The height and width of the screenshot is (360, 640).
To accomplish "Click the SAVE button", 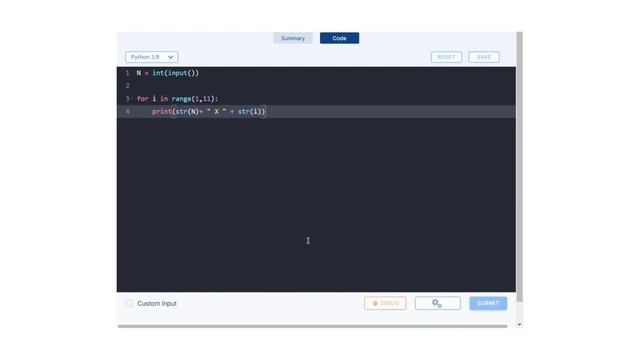I will tap(484, 57).
